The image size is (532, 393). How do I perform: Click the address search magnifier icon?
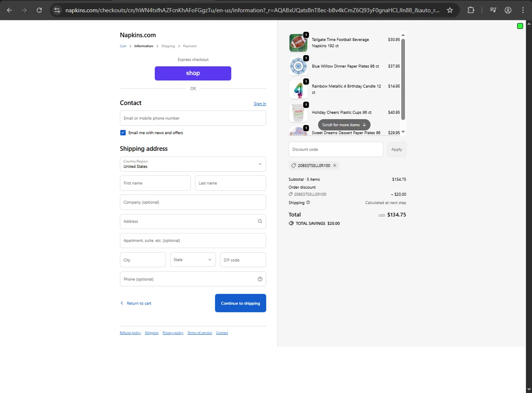tap(260, 221)
